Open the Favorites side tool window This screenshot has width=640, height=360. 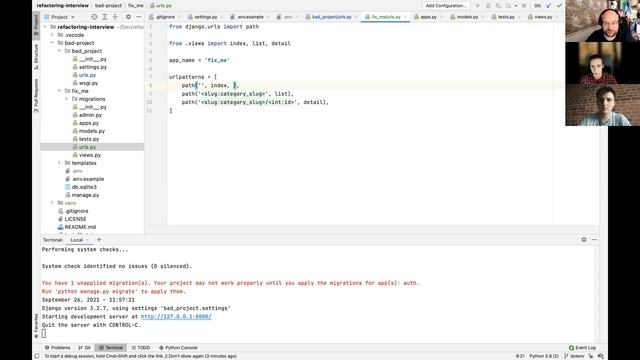36,326
